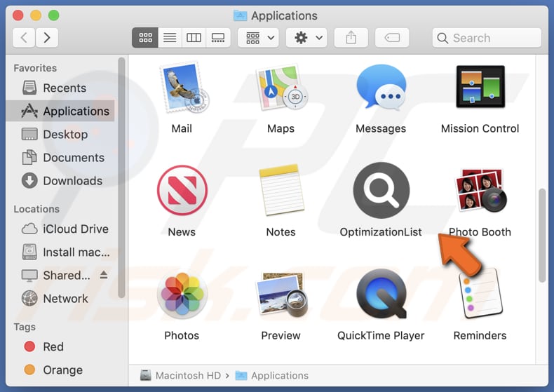
Task: Close the Finder window
Action: tap(18, 15)
